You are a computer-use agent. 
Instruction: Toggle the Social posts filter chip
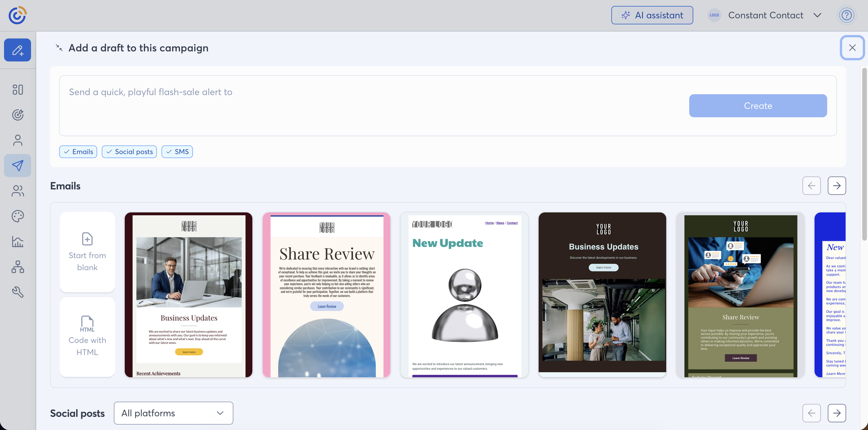pyautogui.click(x=129, y=152)
